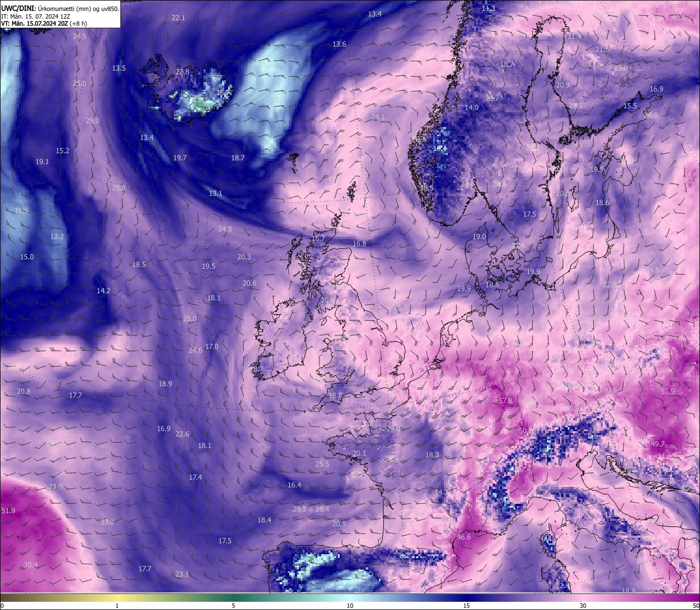This screenshot has height=610, width=700.
Task: Click the VT valid time line 20Z (+8 h)
Action: pos(44,24)
